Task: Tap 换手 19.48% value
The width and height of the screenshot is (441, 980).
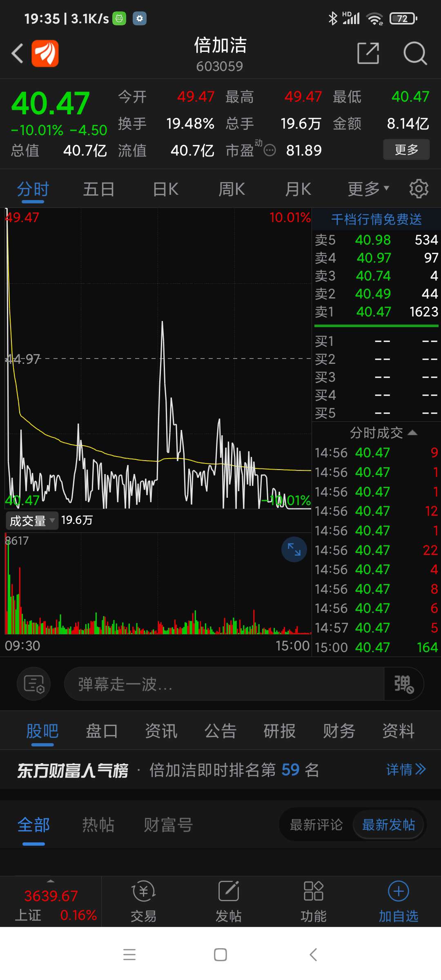Action: (190, 123)
